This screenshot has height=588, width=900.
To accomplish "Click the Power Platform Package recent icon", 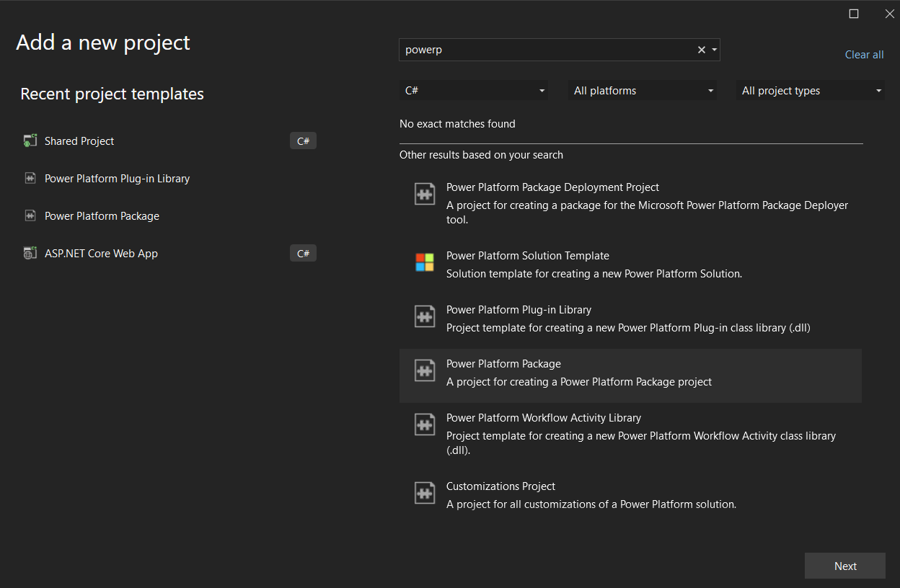I will click(x=30, y=216).
